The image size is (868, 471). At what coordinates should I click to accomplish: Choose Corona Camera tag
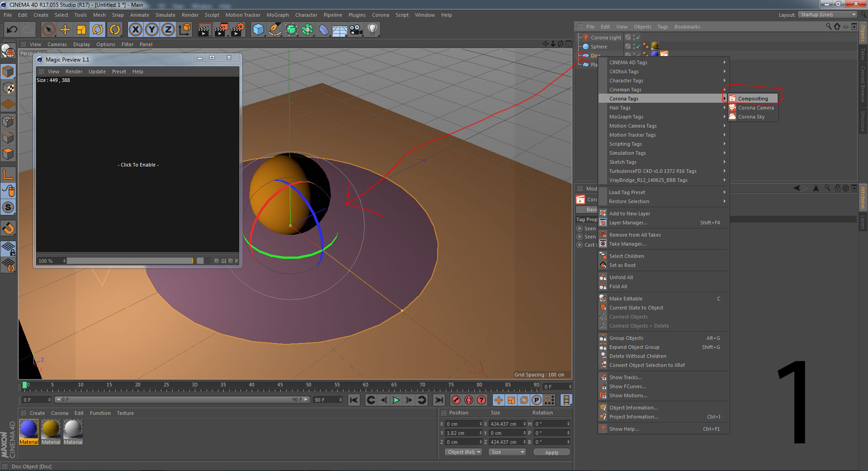coord(753,108)
